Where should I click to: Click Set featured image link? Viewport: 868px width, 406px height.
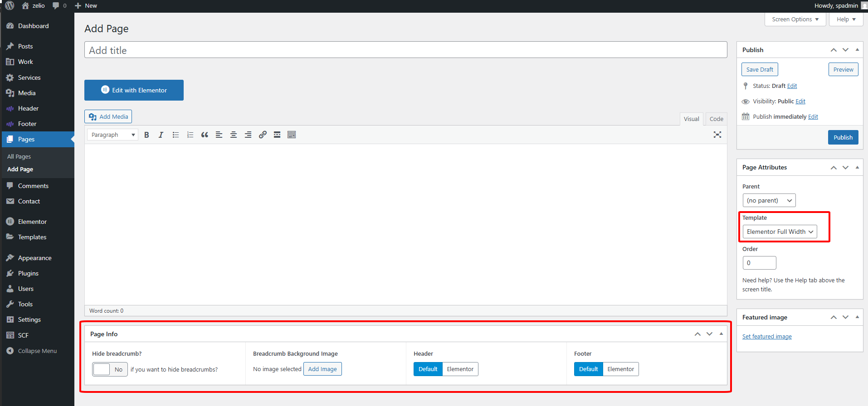(x=767, y=336)
